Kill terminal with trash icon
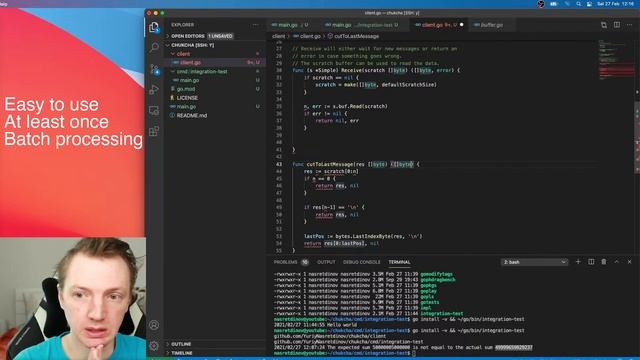 click(x=604, y=262)
